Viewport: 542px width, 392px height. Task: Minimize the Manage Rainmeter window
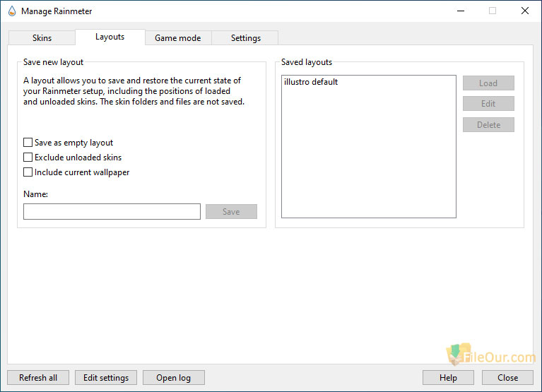(461, 11)
